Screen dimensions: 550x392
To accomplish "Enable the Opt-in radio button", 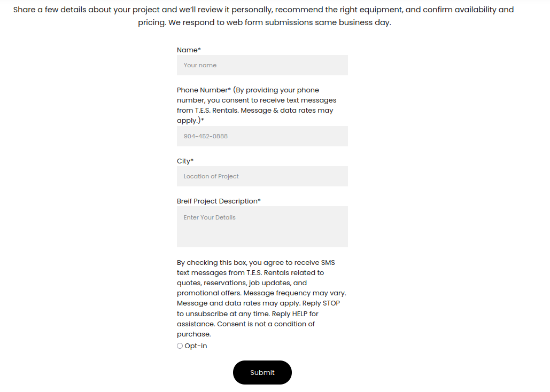I will pos(180,346).
